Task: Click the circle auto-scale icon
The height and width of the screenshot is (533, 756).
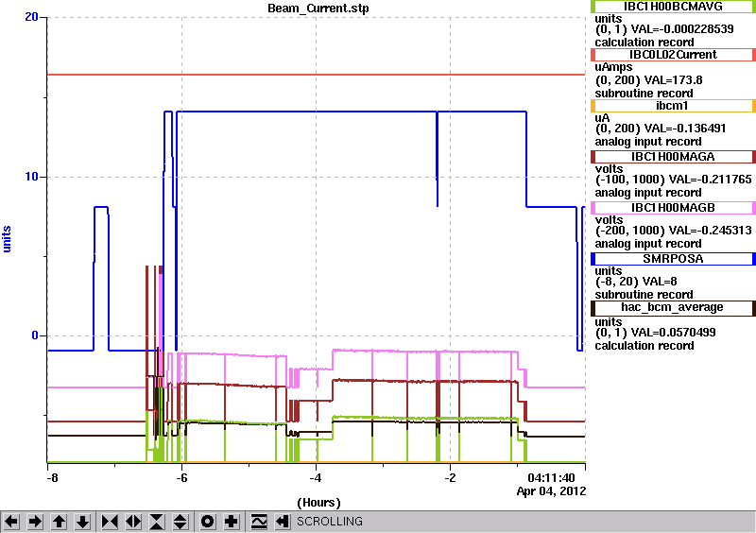Action: pyautogui.click(x=208, y=522)
